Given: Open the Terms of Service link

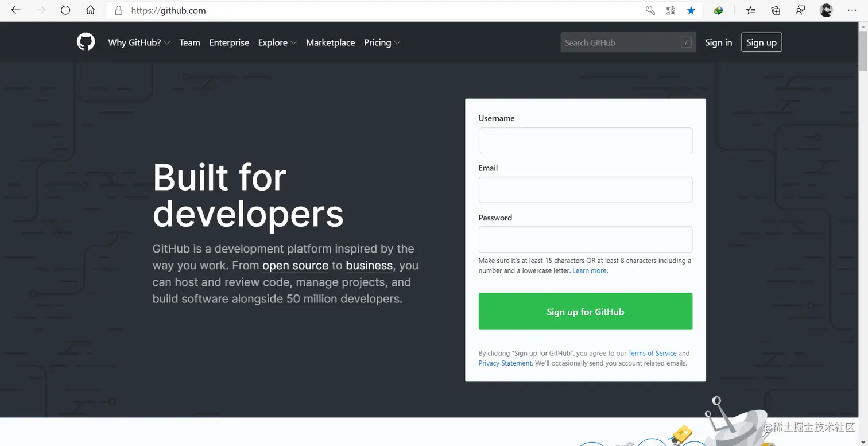Looking at the screenshot, I should 652,354.
